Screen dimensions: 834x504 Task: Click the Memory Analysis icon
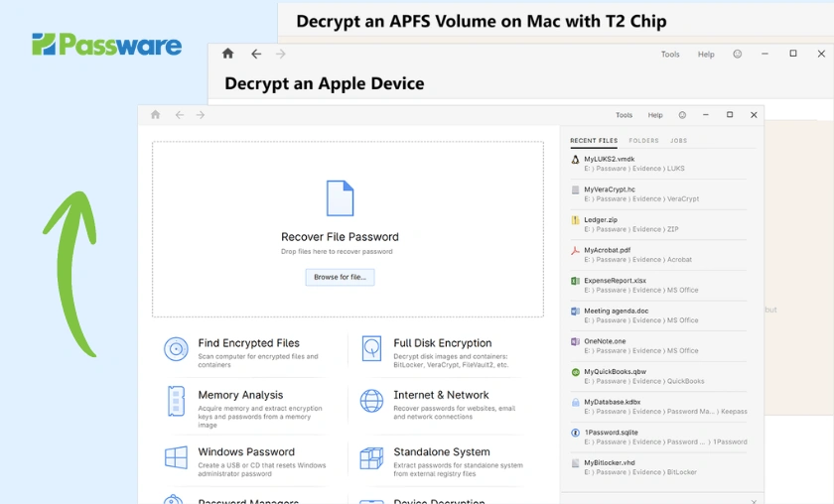tap(176, 402)
